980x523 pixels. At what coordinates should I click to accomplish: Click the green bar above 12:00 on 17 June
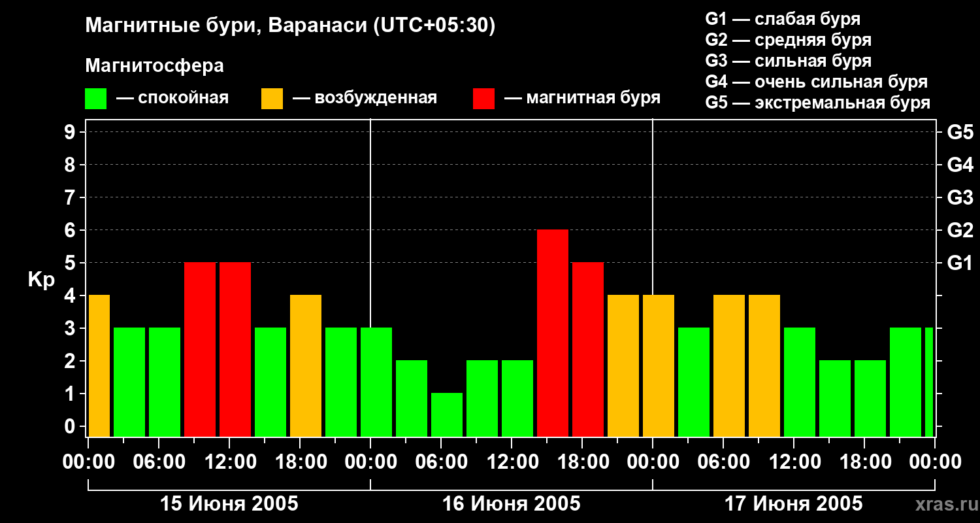point(800,382)
